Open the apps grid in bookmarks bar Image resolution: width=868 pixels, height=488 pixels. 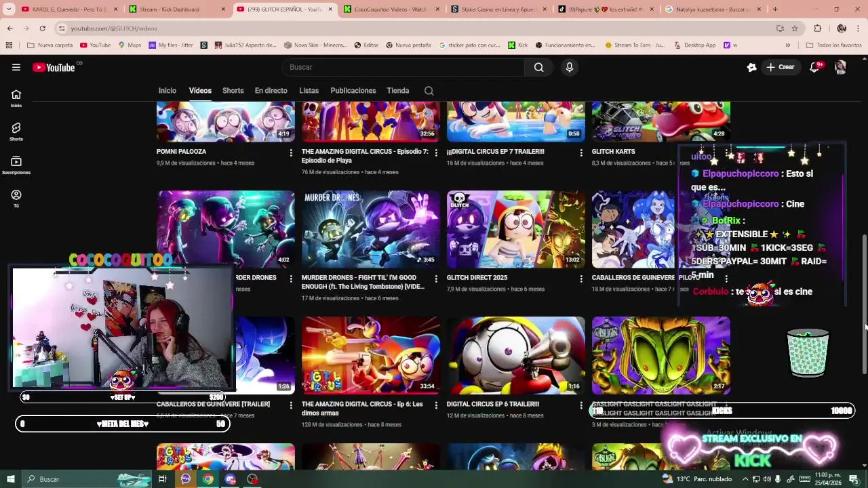tap(9, 45)
